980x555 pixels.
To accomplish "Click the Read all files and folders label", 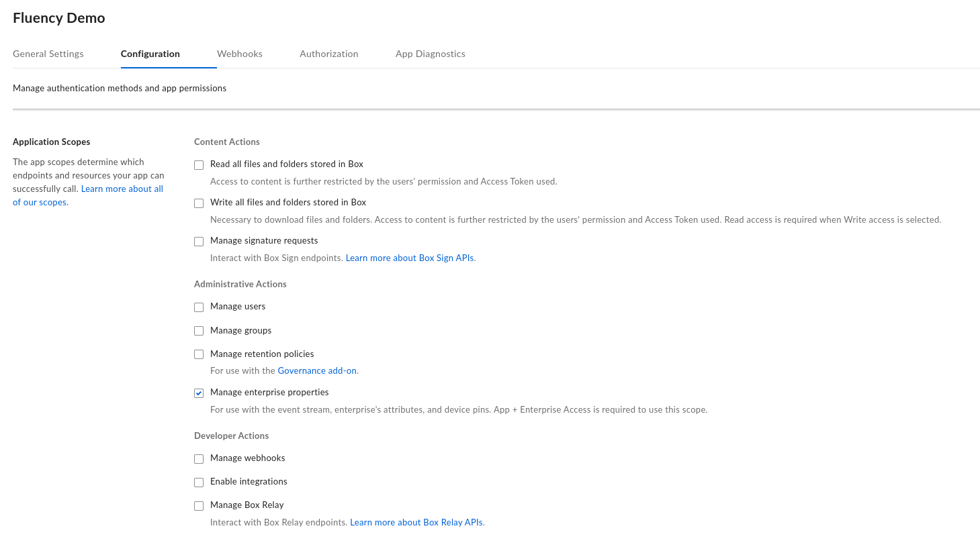I will [x=287, y=164].
